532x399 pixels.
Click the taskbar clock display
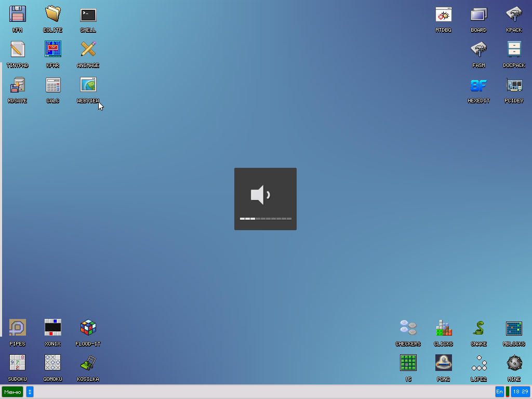pyautogui.click(x=521, y=392)
